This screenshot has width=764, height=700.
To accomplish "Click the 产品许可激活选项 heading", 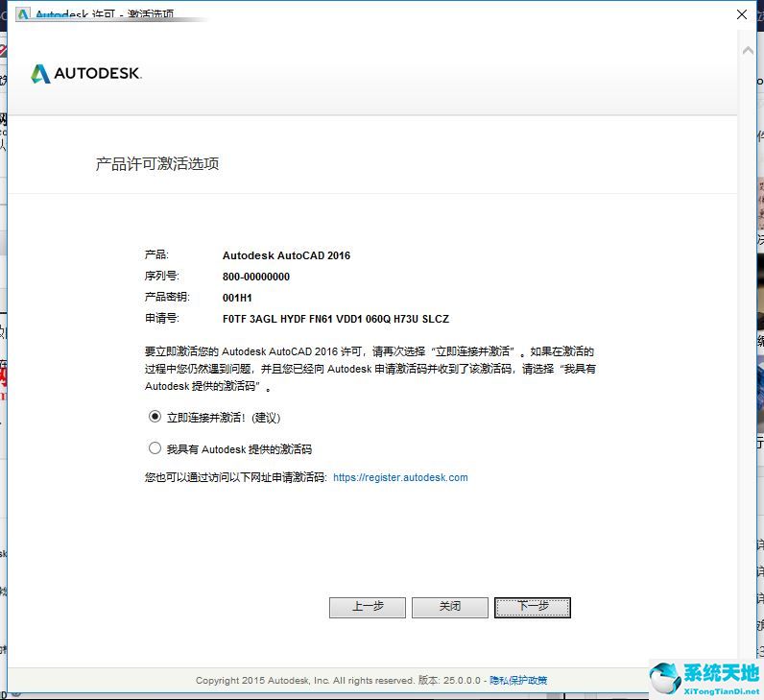I will click(157, 164).
